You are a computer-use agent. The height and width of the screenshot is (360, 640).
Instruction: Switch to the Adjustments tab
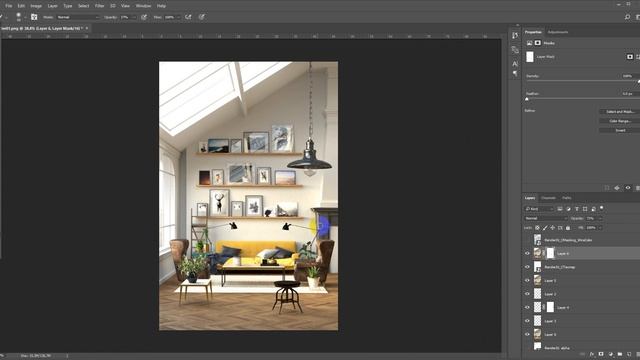point(558,32)
